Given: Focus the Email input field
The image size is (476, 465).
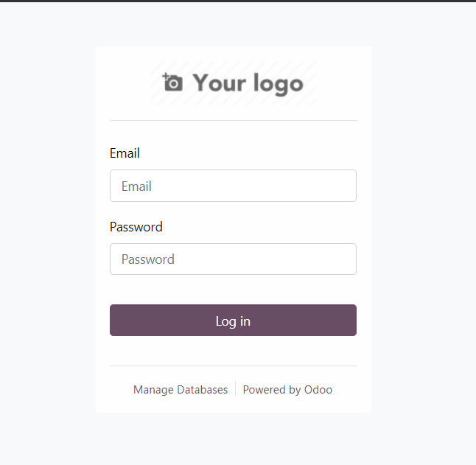Looking at the screenshot, I should [233, 186].
